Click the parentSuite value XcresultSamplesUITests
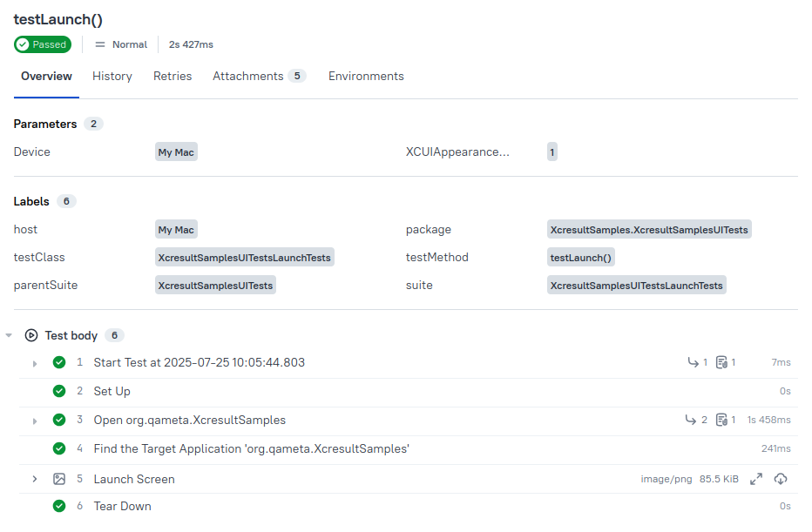 215,286
